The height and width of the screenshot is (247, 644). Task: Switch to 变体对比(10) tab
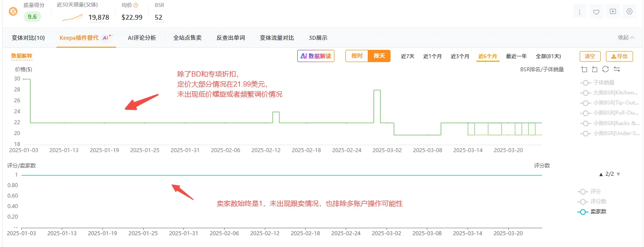click(28, 38)
